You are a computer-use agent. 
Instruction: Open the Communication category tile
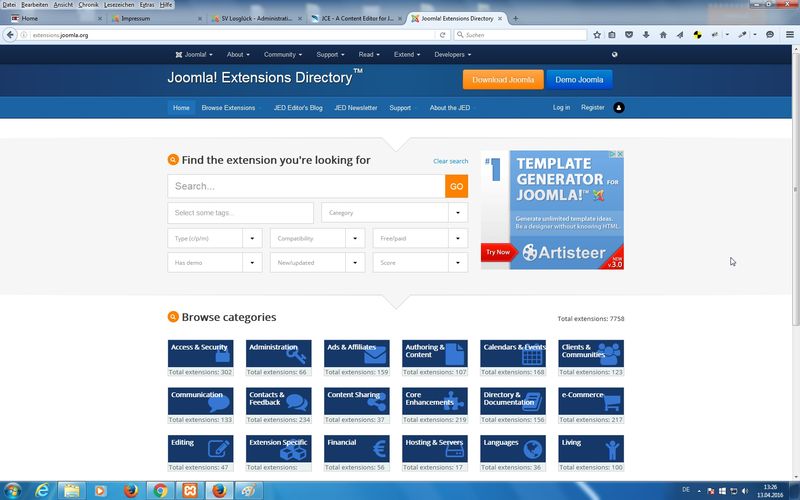pyautogui.click(x=201, y=401)
